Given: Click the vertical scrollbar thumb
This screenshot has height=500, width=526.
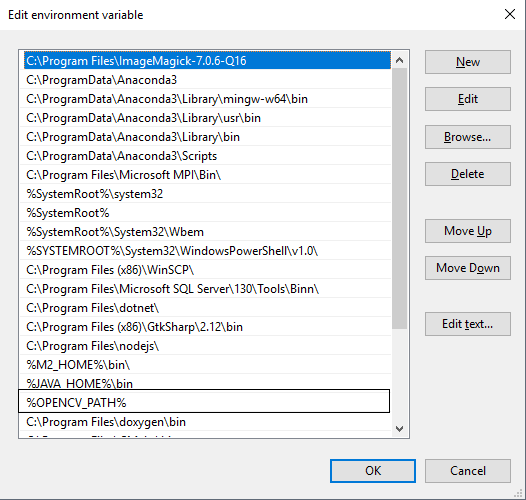Looking at the screenshot, I should (399, 199).
